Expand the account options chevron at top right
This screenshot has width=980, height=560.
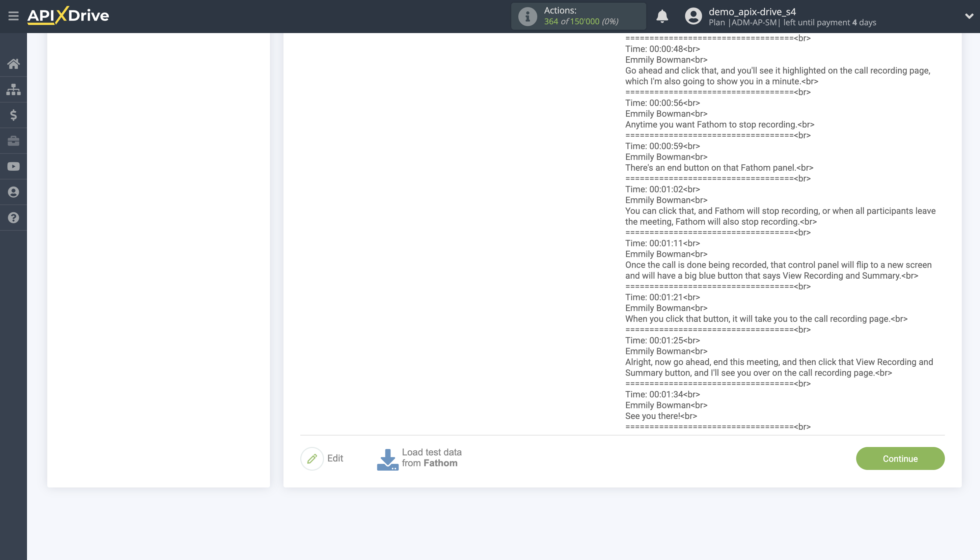[x=969, y=17]
